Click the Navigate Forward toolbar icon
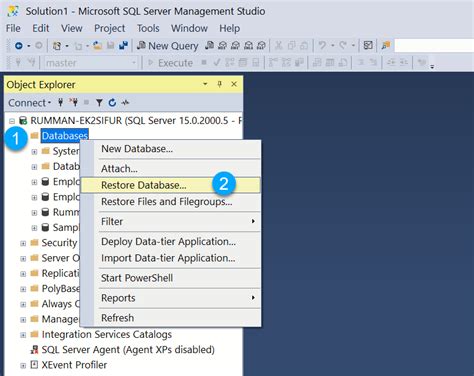 39,46
